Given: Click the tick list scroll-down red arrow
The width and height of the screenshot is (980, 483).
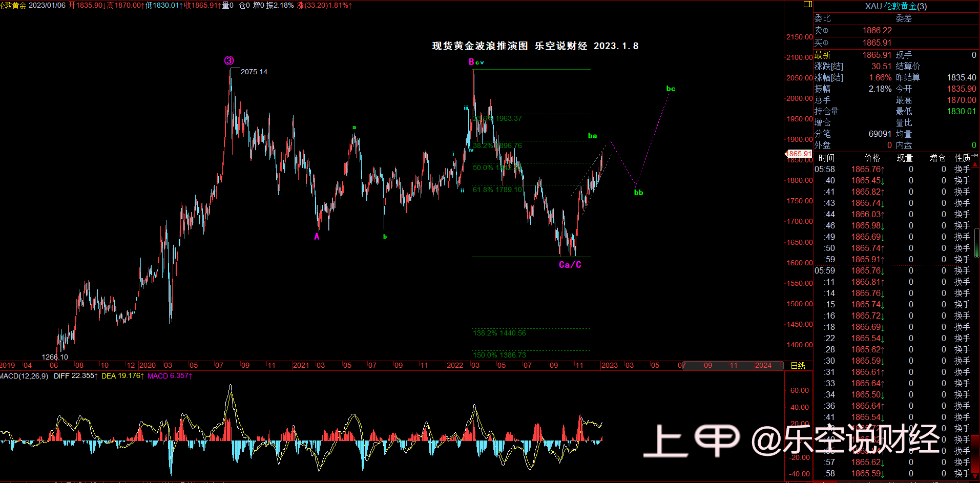Looking at the screenshot, I should pos(975,476).
